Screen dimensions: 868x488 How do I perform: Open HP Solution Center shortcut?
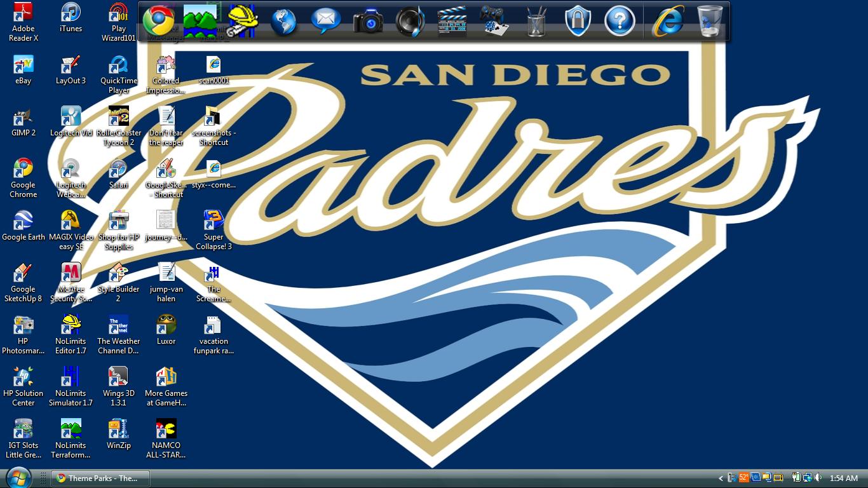[x=24, y=387]
